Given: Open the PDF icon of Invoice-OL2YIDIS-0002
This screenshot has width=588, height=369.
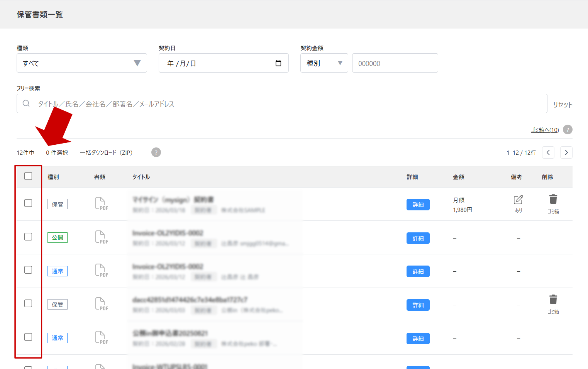Looking at the screenshot, I should (x=100, y=237).
